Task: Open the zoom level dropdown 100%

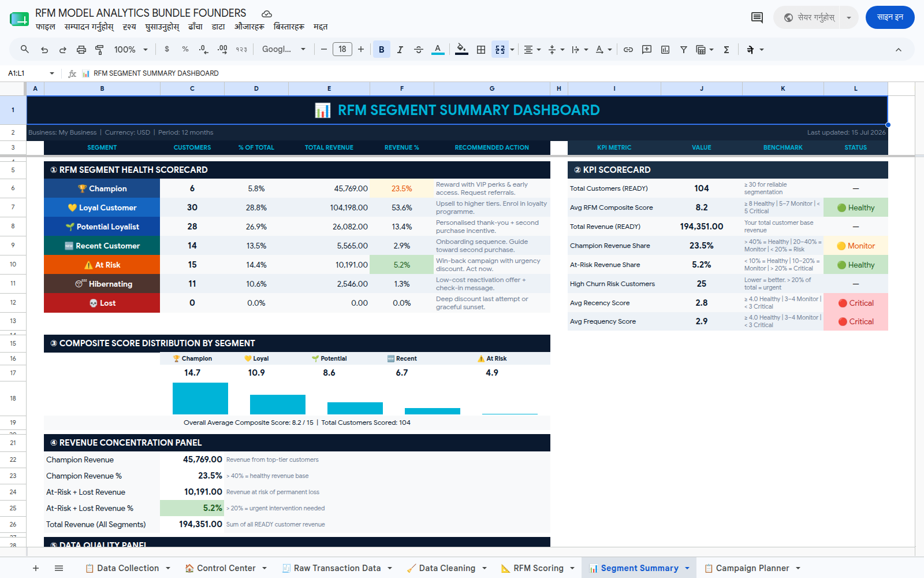Action: [x=131, y=50]
